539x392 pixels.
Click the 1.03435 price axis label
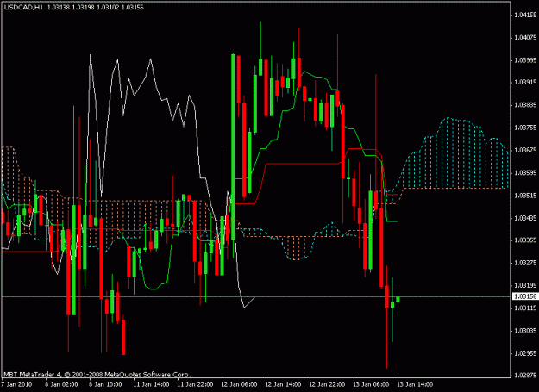525,218
